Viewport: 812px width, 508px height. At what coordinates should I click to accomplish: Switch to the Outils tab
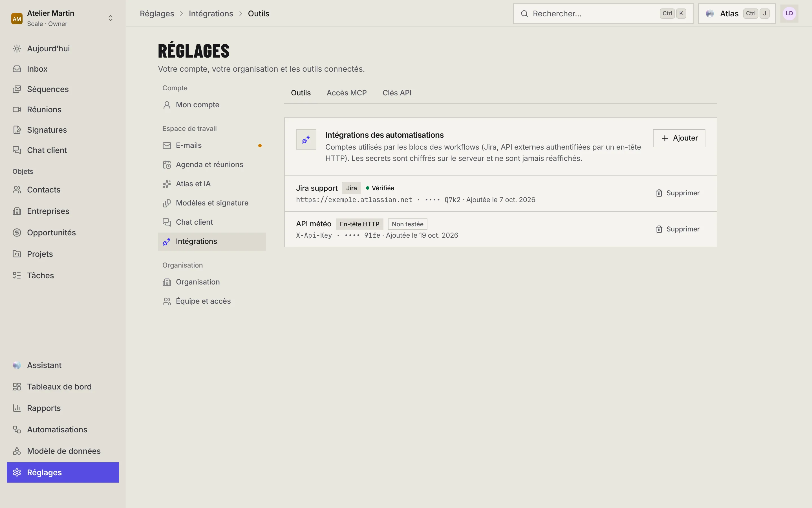[301, 93]
